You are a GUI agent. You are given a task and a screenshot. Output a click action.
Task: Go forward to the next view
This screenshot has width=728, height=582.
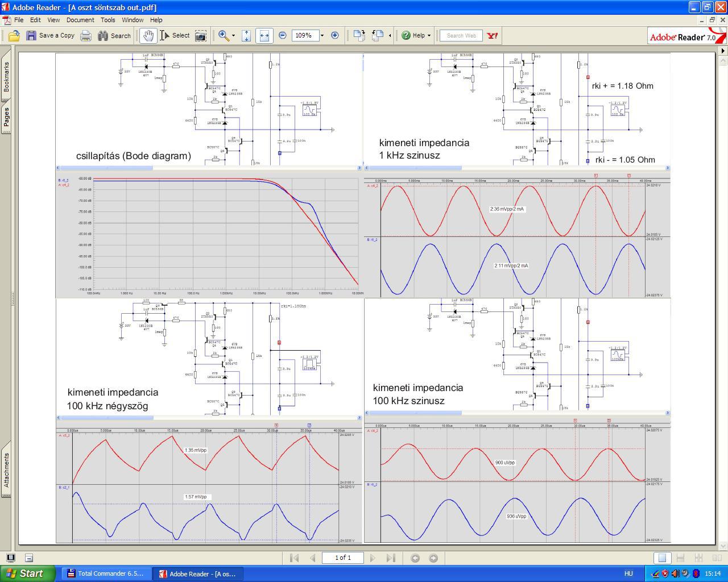click(x=433, y=558)
